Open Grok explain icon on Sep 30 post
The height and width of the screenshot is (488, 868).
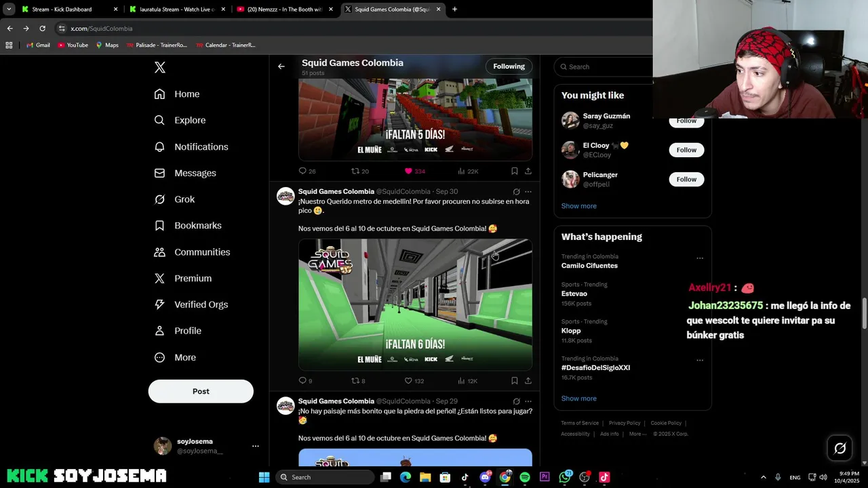(516, 192)
